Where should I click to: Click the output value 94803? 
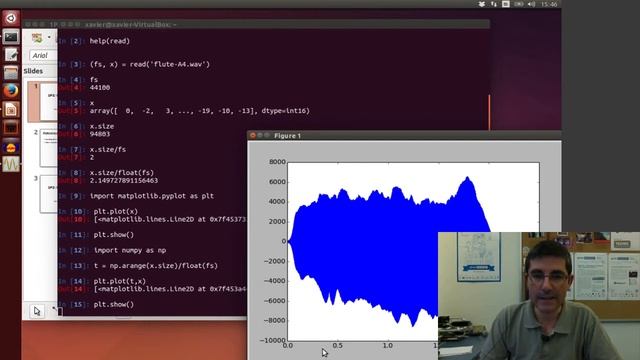[x=100, y=134]
